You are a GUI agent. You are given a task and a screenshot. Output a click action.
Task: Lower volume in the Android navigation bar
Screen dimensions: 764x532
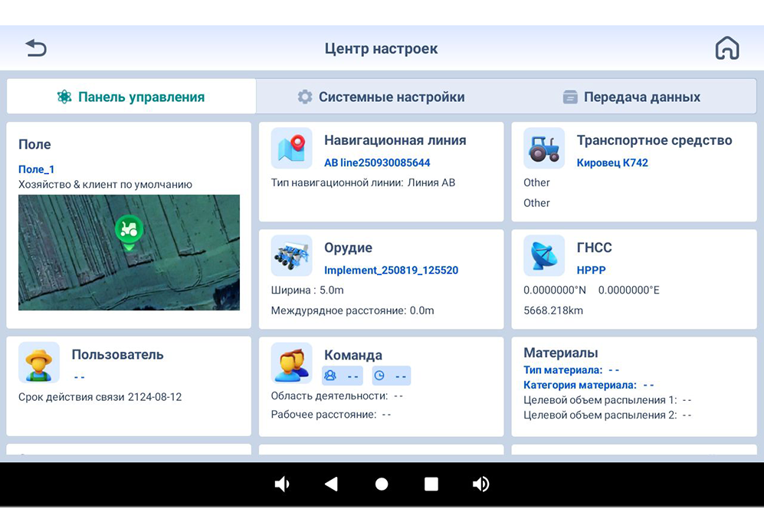pyautogui.click(x=282, y=484)
